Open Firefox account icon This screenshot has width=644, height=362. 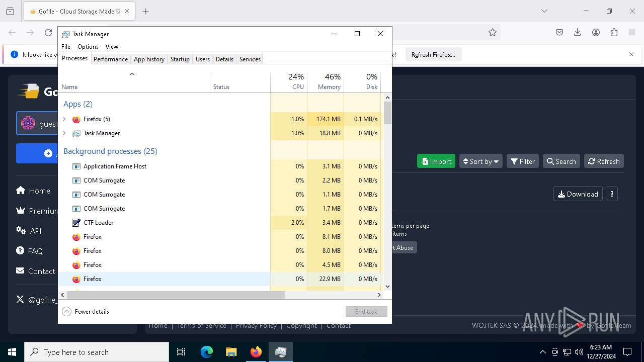[x=596, y=32]
